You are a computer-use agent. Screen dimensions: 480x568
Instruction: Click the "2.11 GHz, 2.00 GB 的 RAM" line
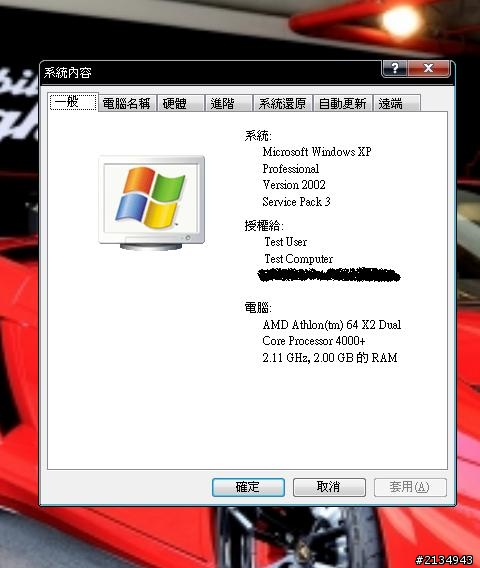point(330,358)
